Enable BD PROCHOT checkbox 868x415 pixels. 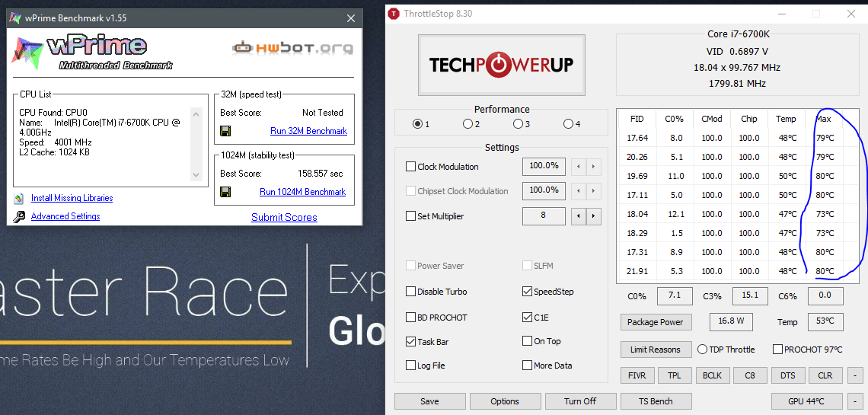tap(410, 318)
